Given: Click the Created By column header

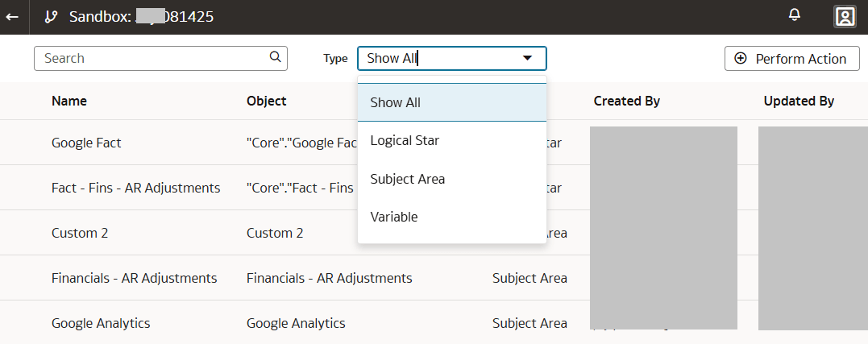Looking at the screenshot, I should coord(626,101).
